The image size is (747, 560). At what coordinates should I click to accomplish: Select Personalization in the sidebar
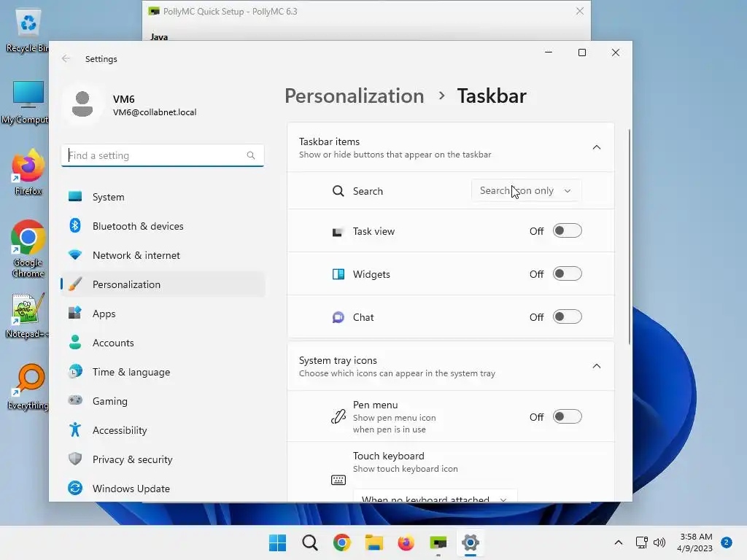(163, 284)
